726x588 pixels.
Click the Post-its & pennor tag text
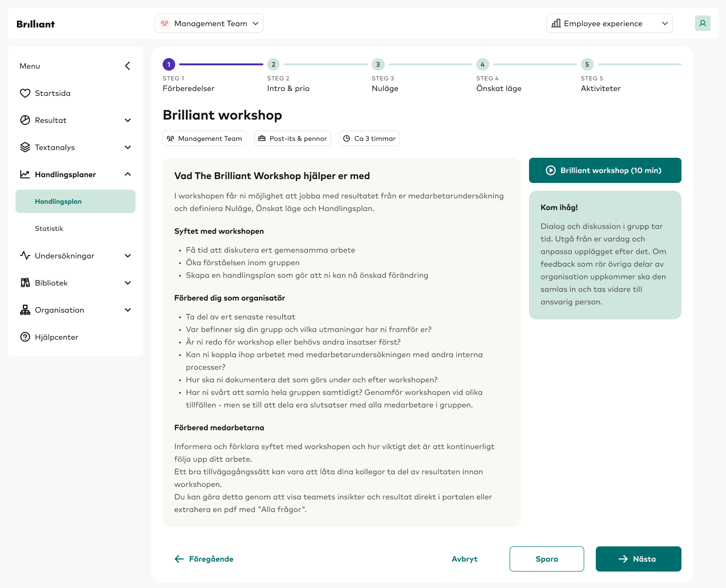coord(298,138)
